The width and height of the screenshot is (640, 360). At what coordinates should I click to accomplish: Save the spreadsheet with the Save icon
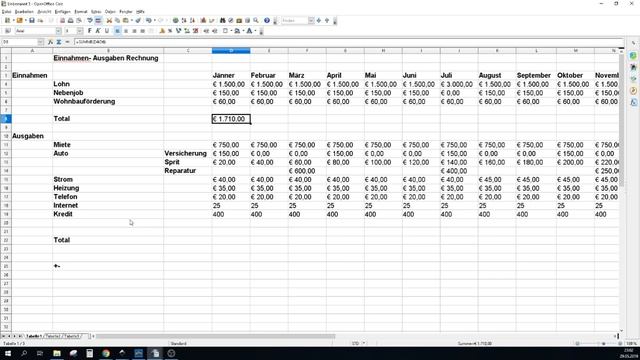pyautogui.click(x=32, y=20)
